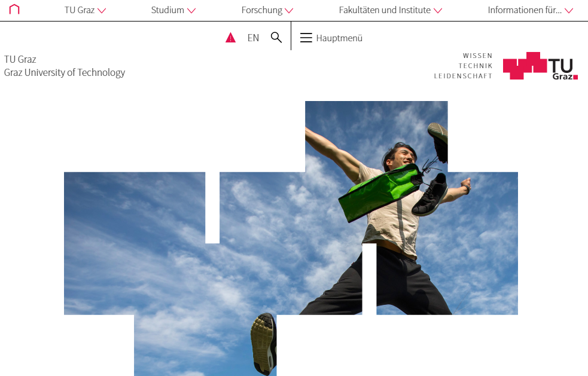
Task: Click the 'LEIDENSCHAFT' slogan word
Action: click(463, 76)
